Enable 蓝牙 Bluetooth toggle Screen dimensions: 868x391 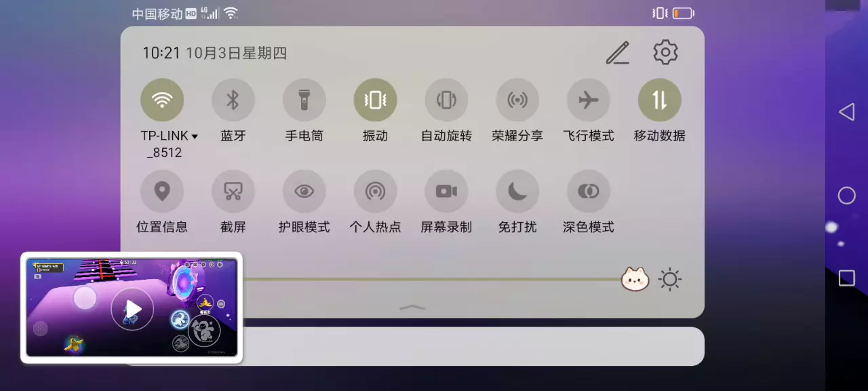click(233, 100)
